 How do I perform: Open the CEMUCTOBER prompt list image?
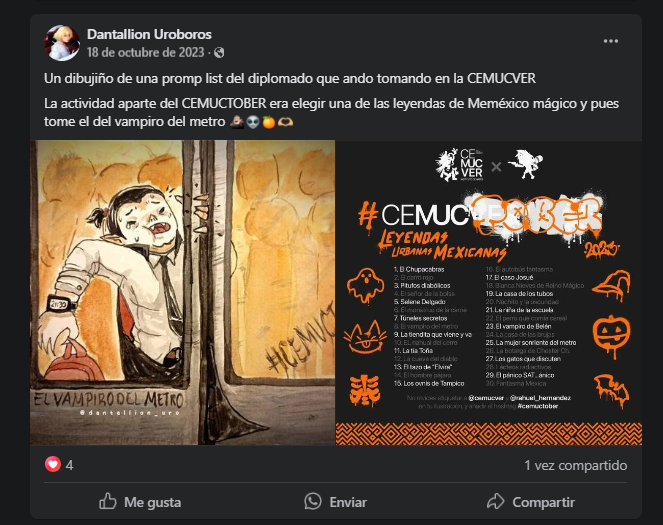(x=489, y=293)
